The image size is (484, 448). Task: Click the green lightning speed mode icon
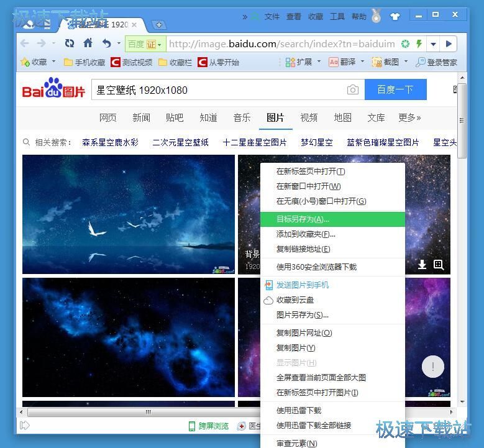[x=419, y=44]
